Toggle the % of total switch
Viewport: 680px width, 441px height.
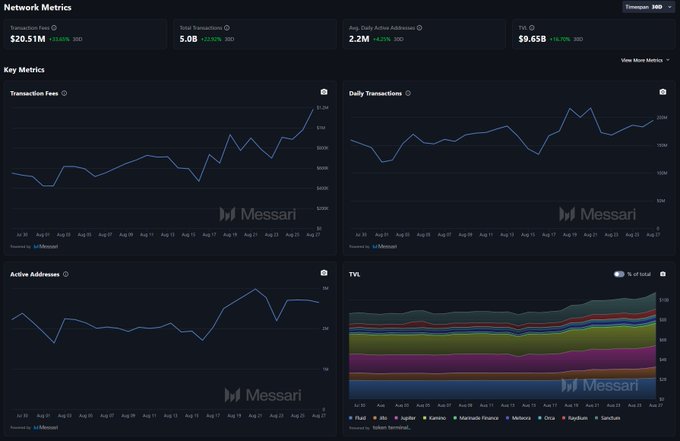pos(619,274)
